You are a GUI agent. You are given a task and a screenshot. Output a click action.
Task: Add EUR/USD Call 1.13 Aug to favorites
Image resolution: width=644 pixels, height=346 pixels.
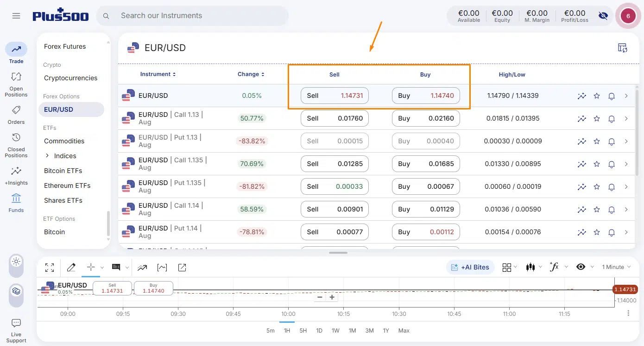tap(597, 119)
